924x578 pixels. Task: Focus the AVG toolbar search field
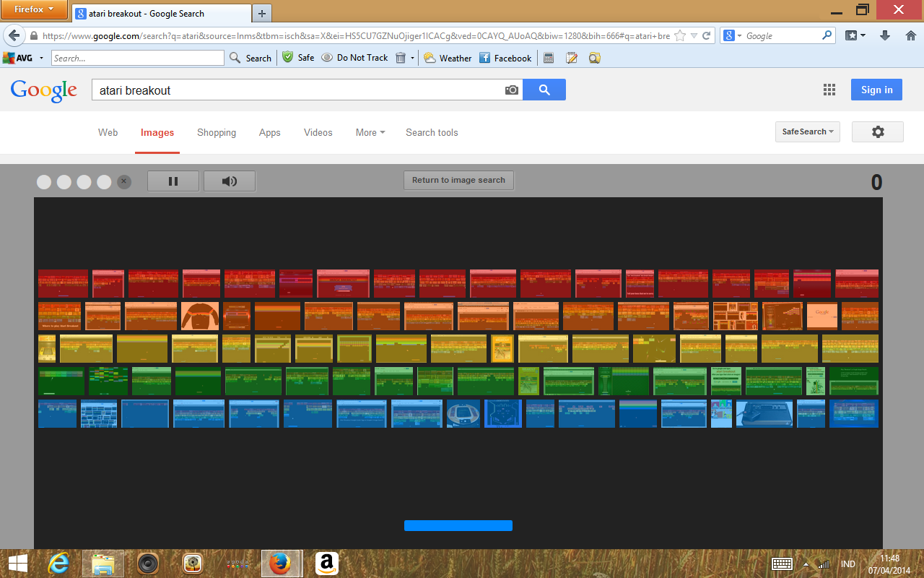click(x=137, y=58)
